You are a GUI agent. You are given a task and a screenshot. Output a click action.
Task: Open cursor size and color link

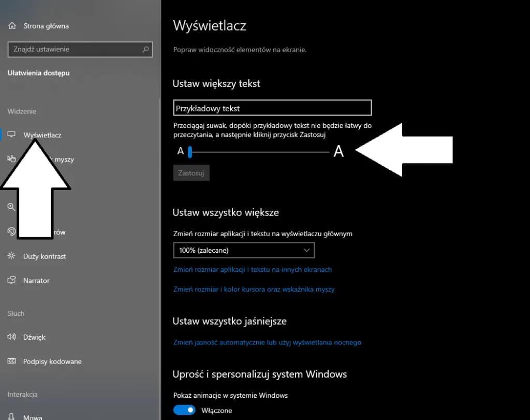click(x=255, y=289)
